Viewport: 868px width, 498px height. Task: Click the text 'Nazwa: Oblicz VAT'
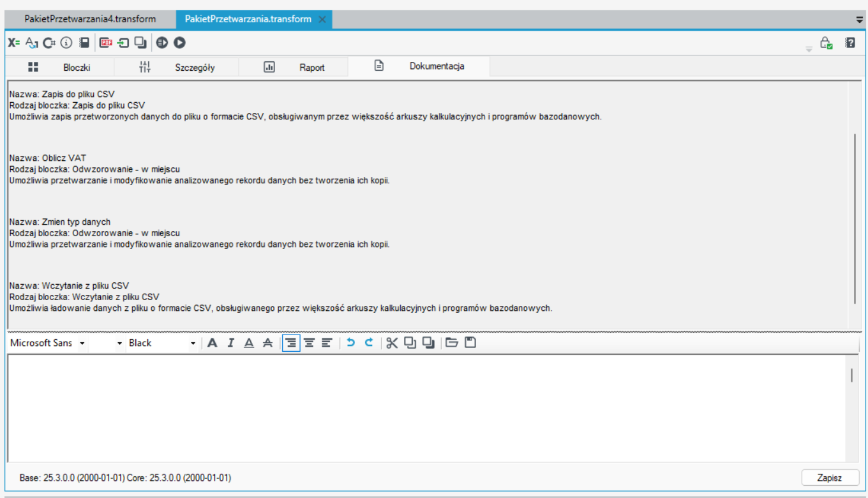[48, 158]
